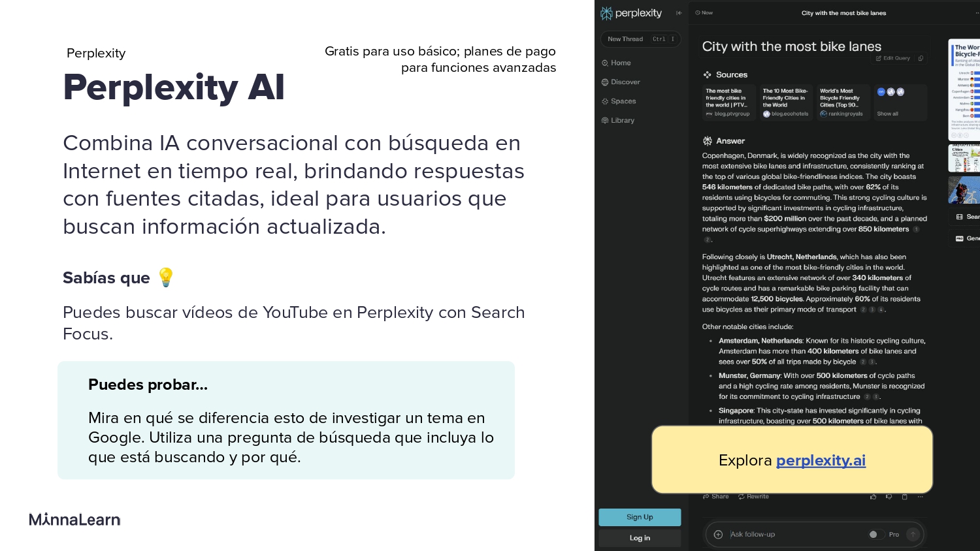Open the answer's more options ellipsis
This screenshot has height=551, width=980.
tap(920, 497)
